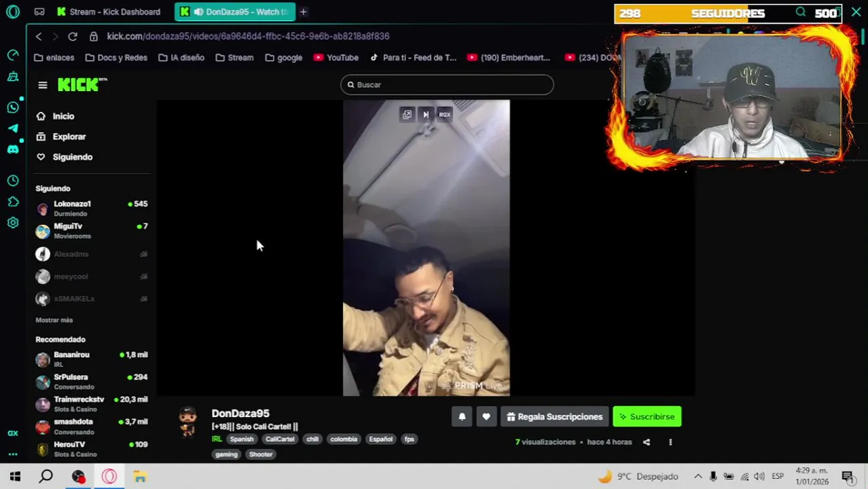Click the Shooter tag
868x489 pixels.
pos(261,454)
